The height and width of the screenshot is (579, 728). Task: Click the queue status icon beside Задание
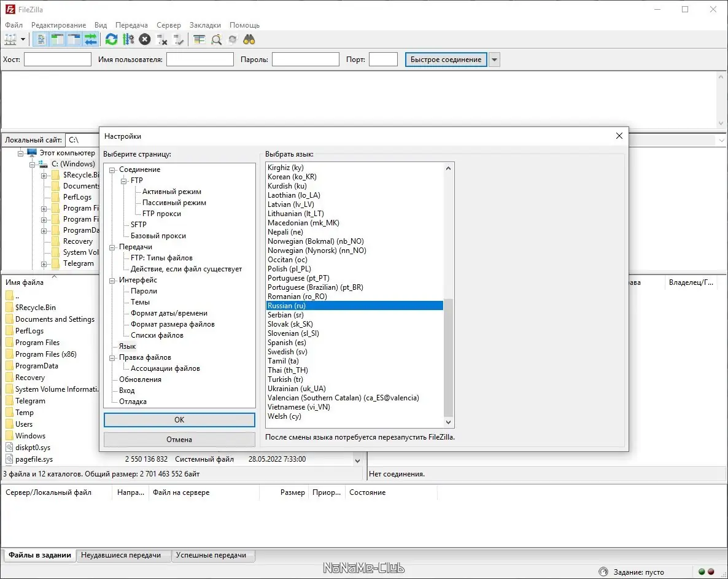(603, 572)
